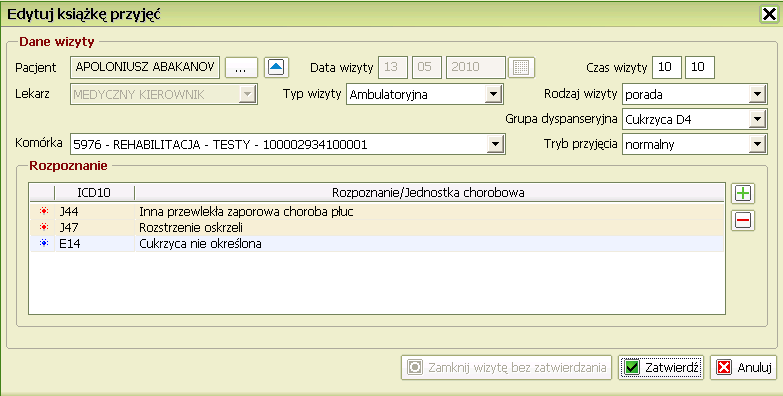Screen dimensions: 783x396
Task: Expand the Komórka dropdown
Action: (x=495, y=144)
